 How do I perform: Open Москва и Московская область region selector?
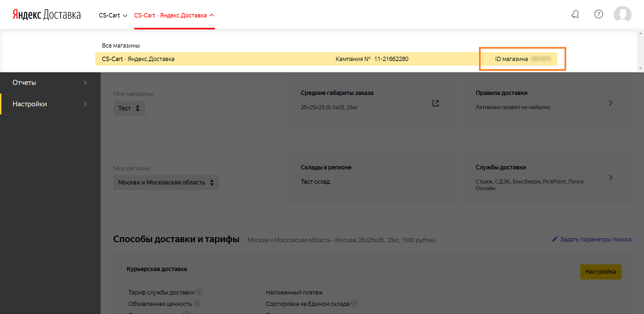tap(166, 182)
